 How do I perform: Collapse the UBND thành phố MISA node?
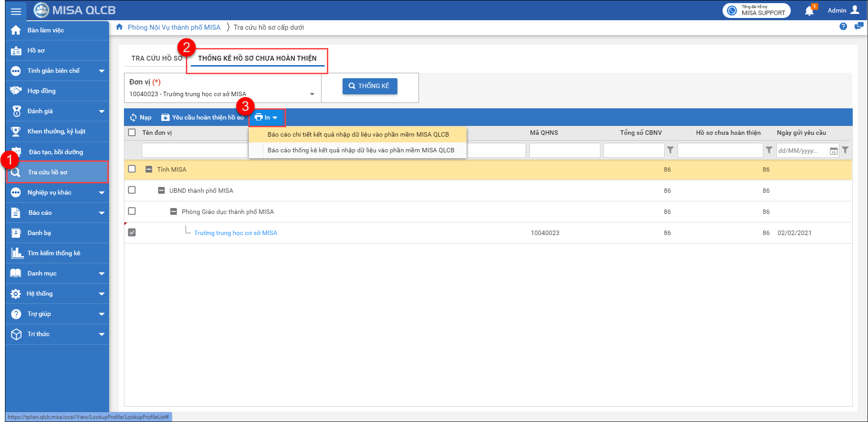tap(161, 191)
